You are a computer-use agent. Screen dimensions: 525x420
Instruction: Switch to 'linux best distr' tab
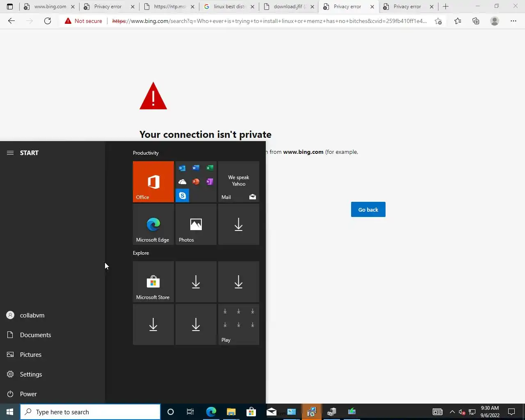[228, 7]
